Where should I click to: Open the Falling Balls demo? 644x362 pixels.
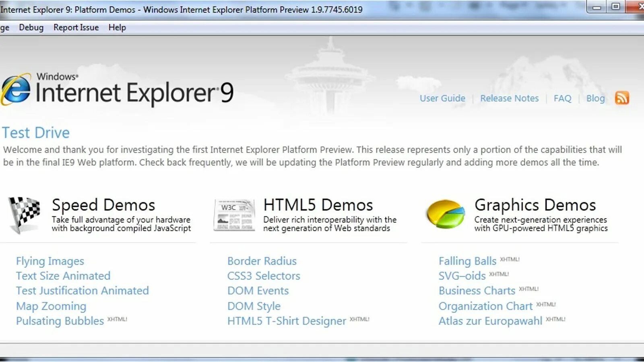467,261
